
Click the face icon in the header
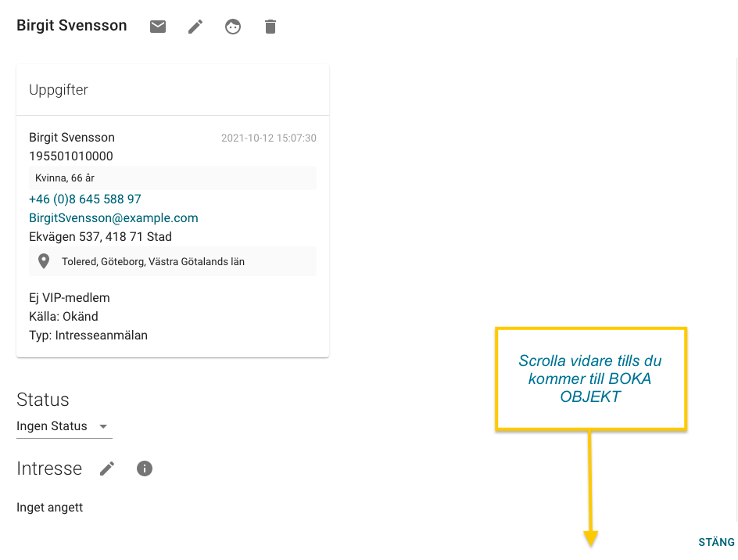[233, 27]
